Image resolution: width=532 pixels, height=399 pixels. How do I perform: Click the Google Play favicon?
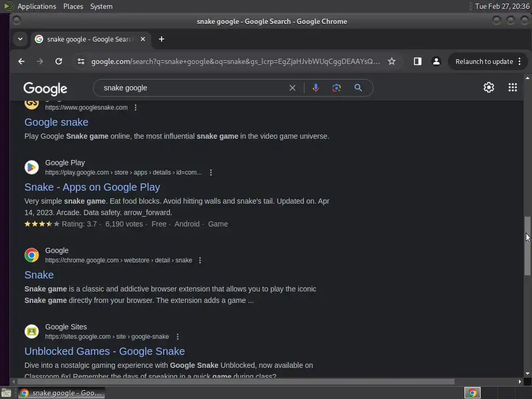[x=32, y=167]
